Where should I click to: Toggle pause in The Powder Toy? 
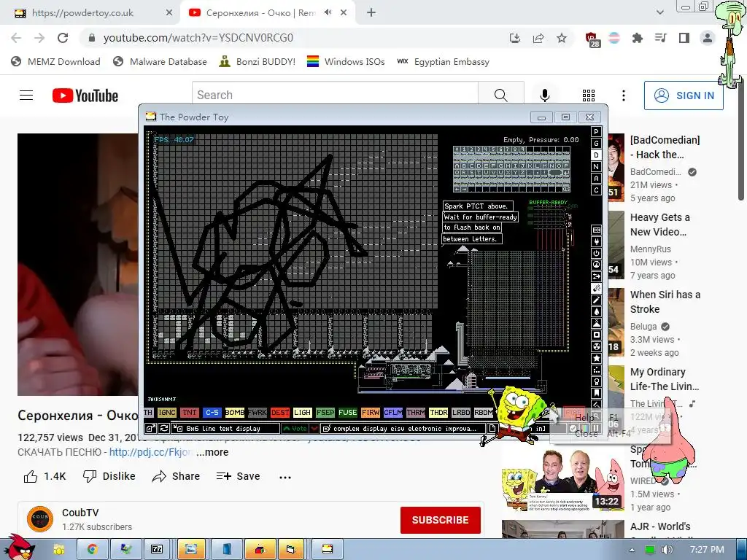(596, 428)
